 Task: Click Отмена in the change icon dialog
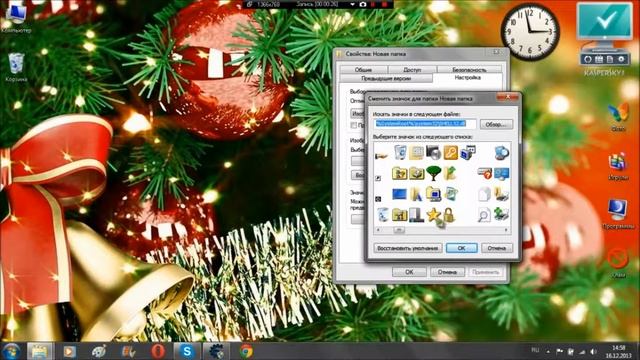point(496,248)
